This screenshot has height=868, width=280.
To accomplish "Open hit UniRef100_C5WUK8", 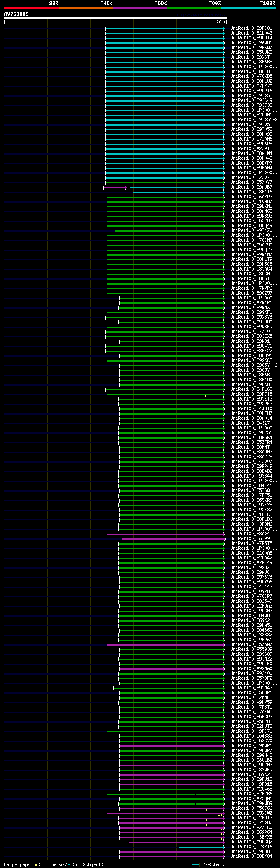I will [x=251, y=53].
